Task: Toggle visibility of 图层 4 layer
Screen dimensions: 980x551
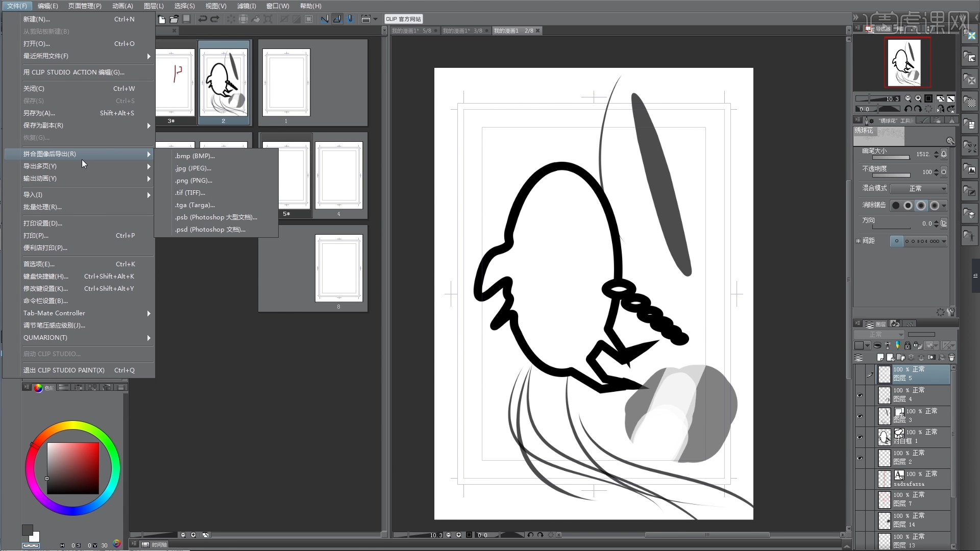Action: tap(860, 395)
